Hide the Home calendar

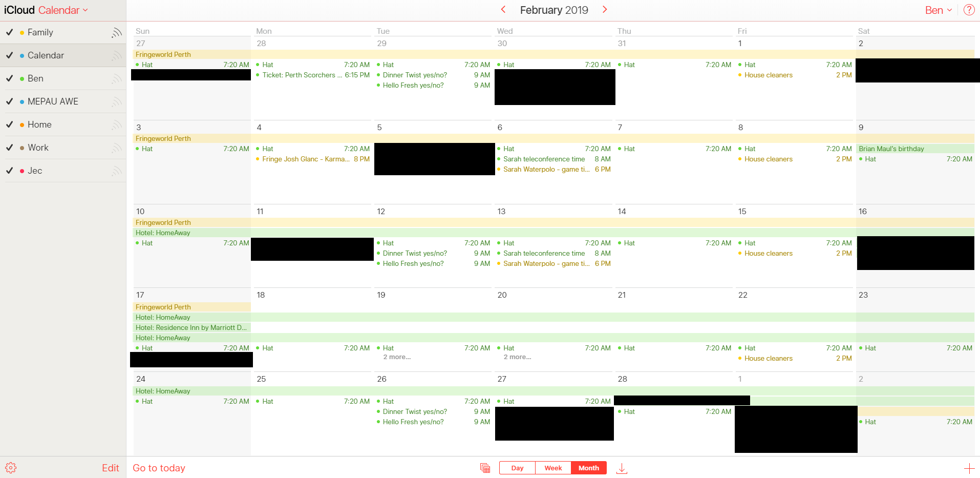coord(9,124)
